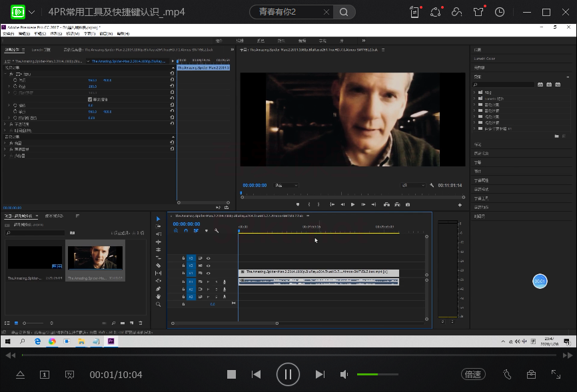Expand the Time Remapping effect group
Viewport: 577px width, 392px height.
pos(5,130)
